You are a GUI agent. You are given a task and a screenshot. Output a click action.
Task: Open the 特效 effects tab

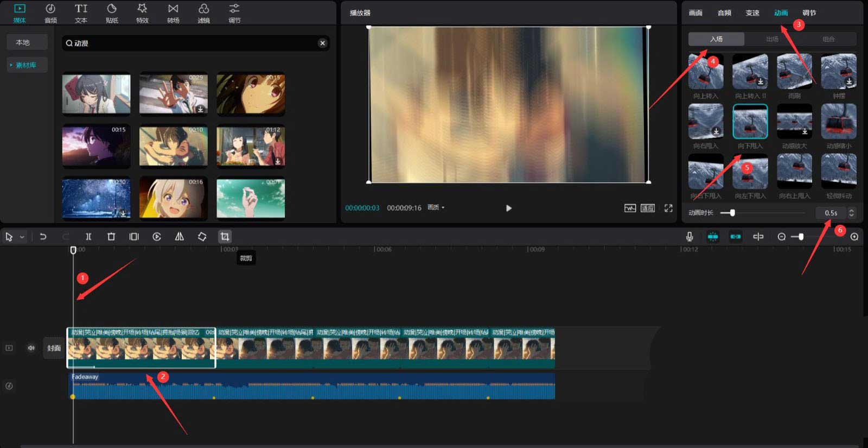142,14
